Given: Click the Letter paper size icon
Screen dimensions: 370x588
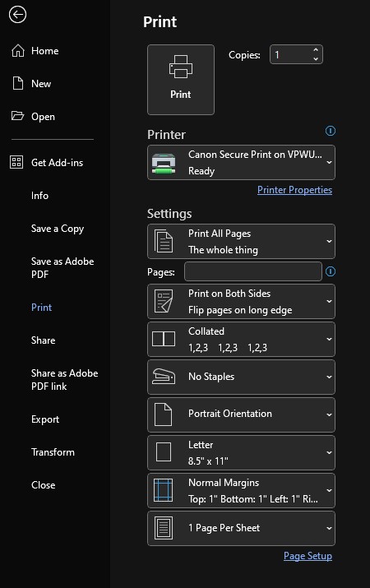Looking at the screenshot, I should [164, 452].
